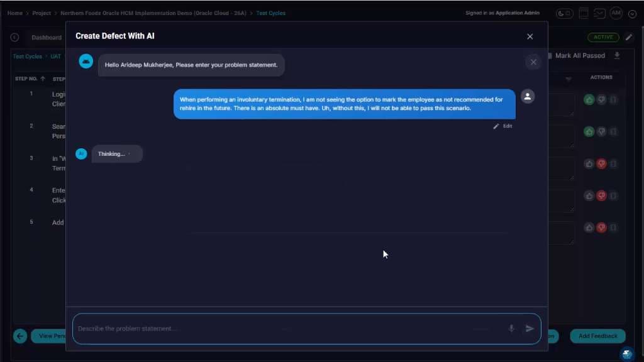The height and width of the screenshot is (362, 644).
Task: Mark step 5 as passed with thumbs up
Action: tap(589, 228)
